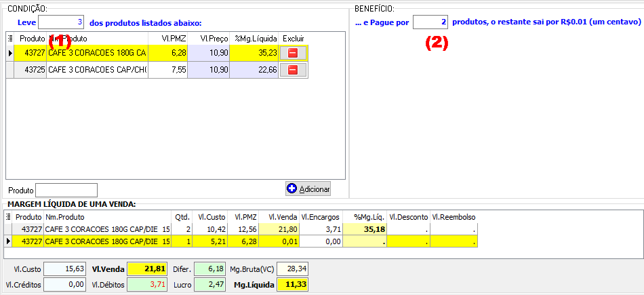Select Vl.PMZ value 6,28 in upper grid

click(167, 53)
